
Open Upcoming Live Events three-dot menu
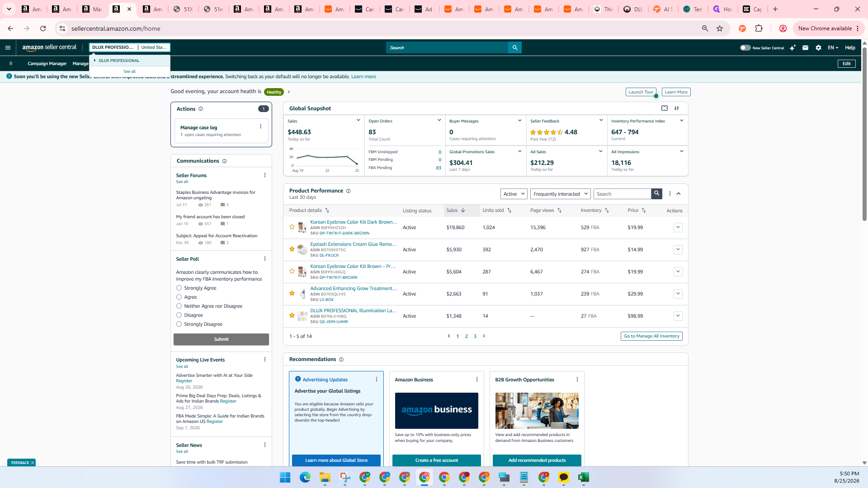(265, 359)
